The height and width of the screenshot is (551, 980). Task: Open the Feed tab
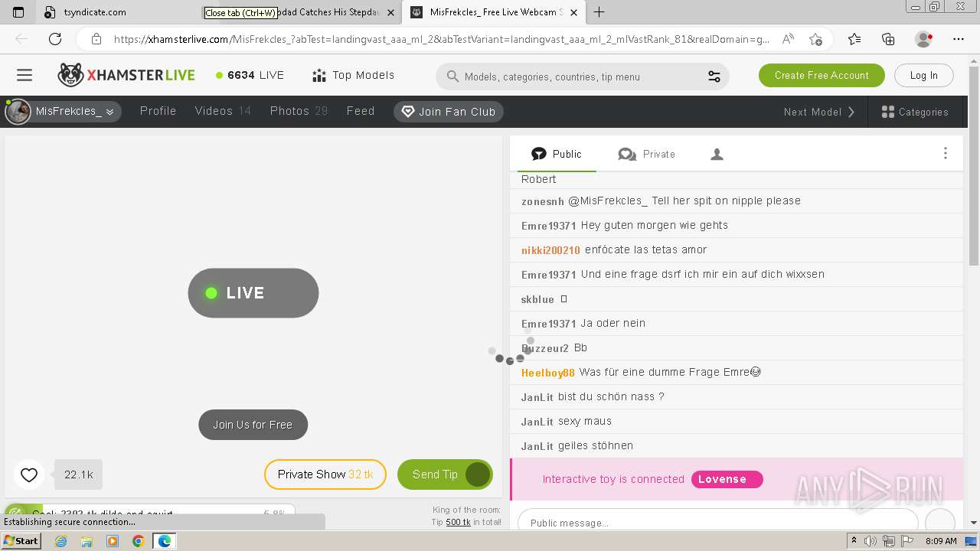361,111
